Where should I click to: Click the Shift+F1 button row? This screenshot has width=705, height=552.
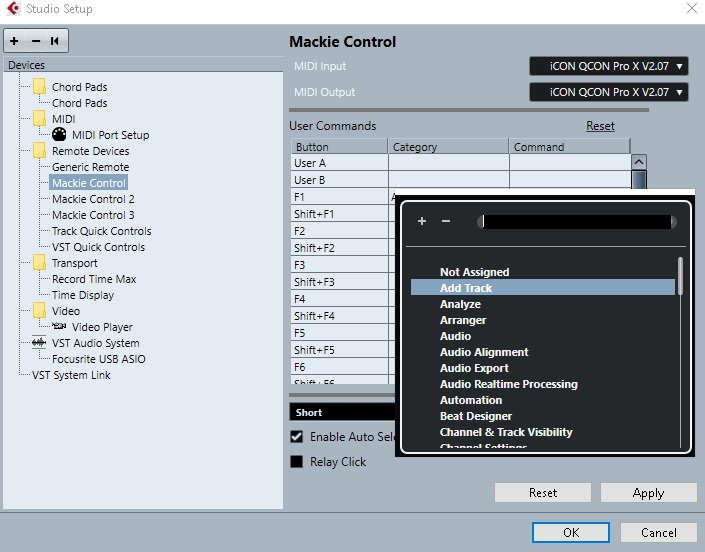click(339, 214)
